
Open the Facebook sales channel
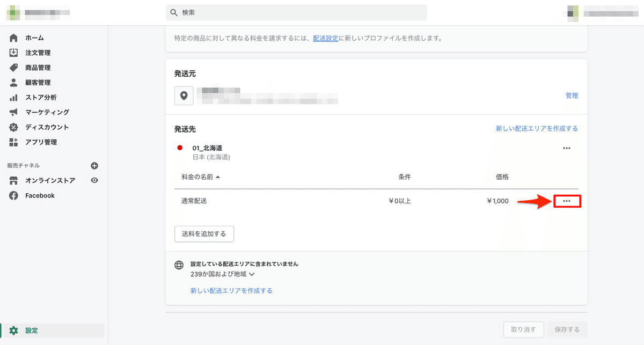click(40, 196)
